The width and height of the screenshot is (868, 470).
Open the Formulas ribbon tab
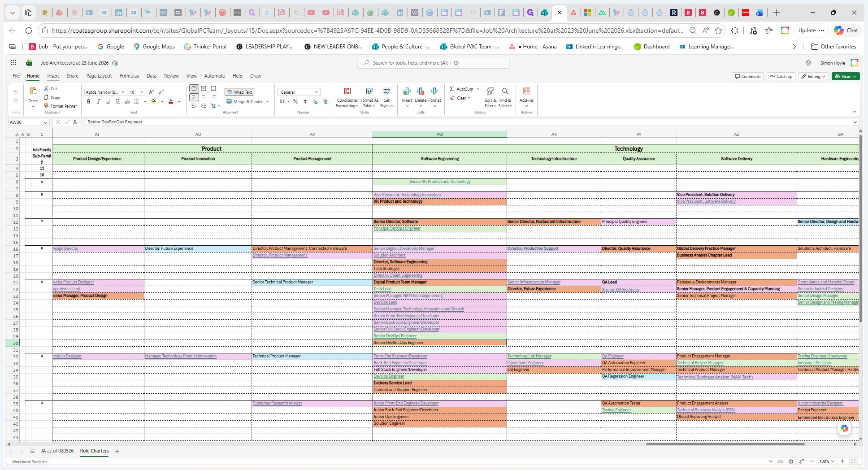coord(129,76)
